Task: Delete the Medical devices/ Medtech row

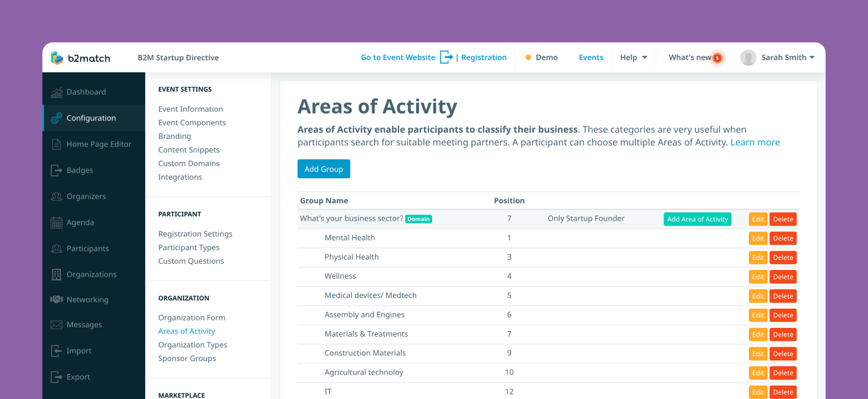Action: (783, 296)
